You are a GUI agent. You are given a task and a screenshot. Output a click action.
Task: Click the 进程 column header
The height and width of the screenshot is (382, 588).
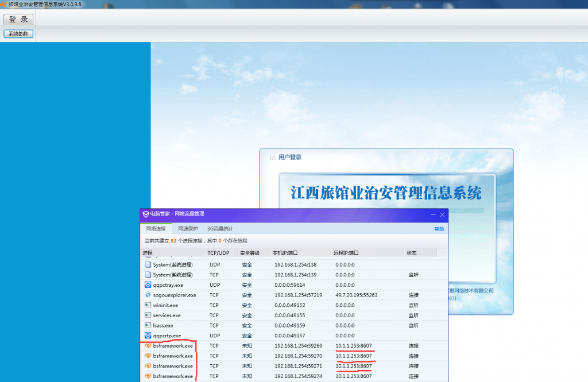148,253
